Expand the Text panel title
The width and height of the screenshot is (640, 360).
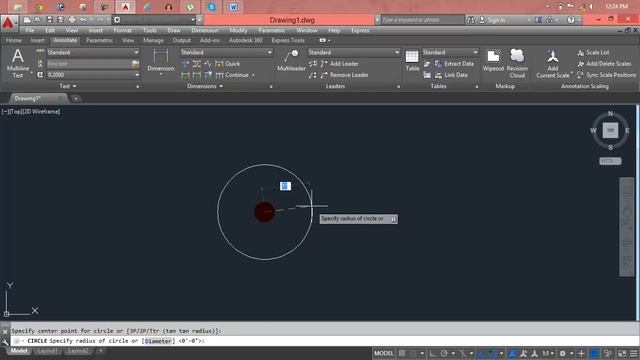(x=68, y=87)
